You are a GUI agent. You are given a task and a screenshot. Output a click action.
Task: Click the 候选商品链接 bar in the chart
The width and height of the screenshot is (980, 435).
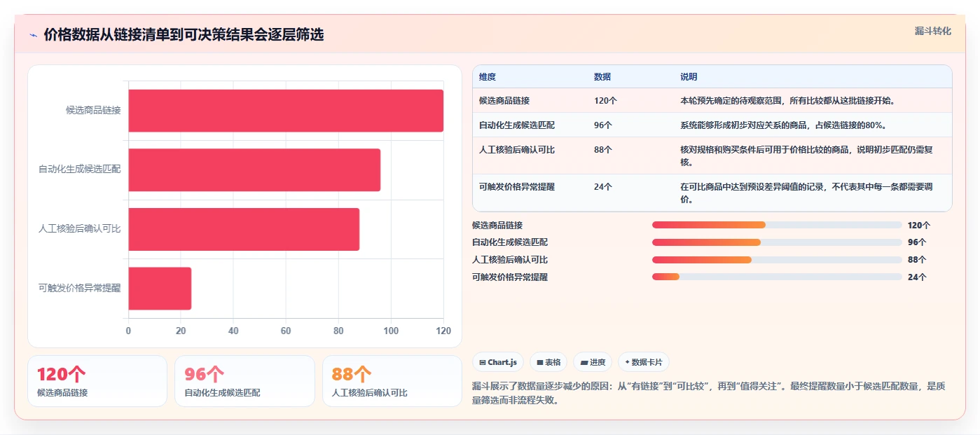pos(286,111)
